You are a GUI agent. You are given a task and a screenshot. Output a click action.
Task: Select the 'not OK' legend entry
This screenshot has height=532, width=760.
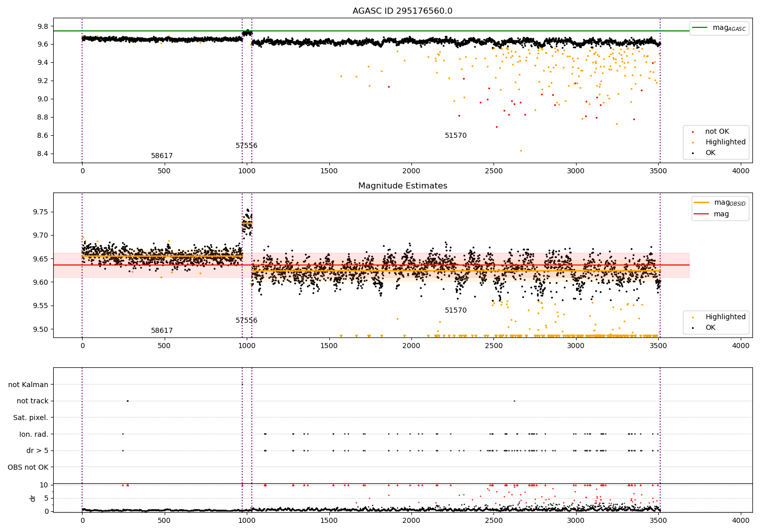point(717,132)
